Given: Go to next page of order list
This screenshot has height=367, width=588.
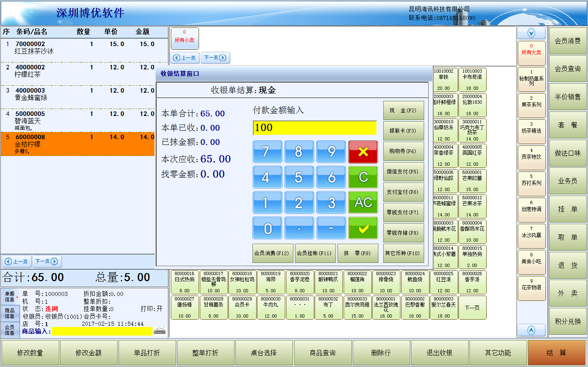Looking at the screenshot, I should (x=47, y=261).
